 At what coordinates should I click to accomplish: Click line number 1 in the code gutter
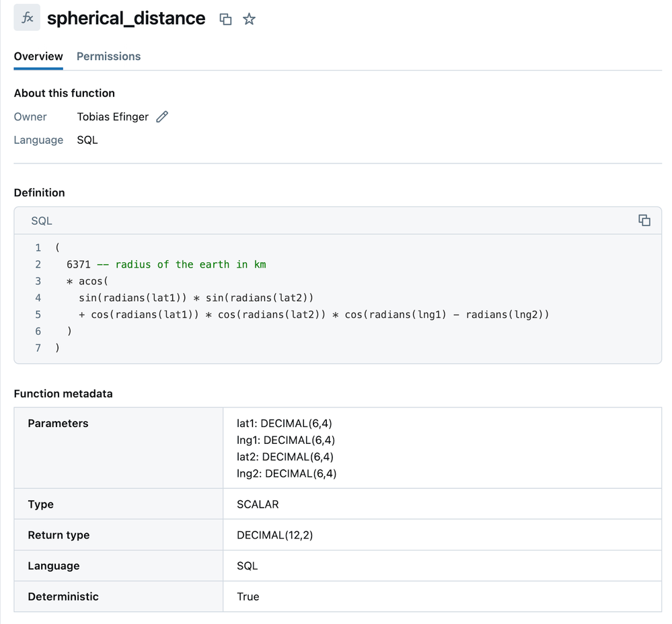[38, 247]
